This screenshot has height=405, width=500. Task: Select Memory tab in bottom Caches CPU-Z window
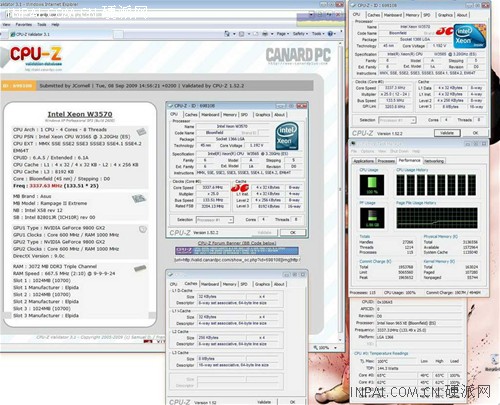pos(230,284)
